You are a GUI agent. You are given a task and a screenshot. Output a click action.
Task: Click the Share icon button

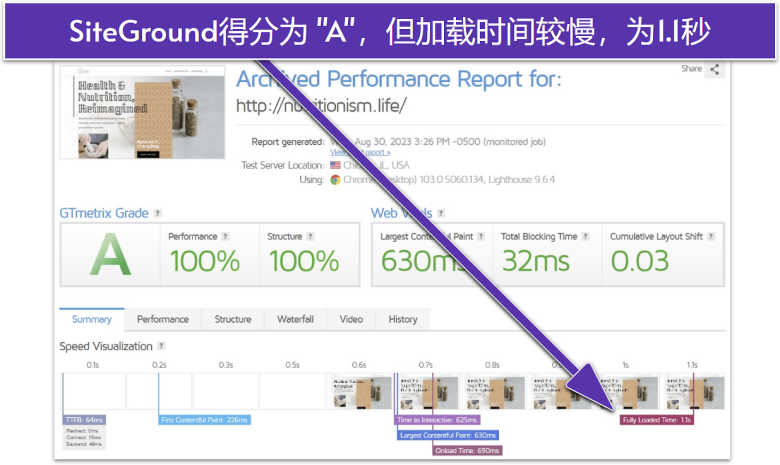click(x=715, y=69)
